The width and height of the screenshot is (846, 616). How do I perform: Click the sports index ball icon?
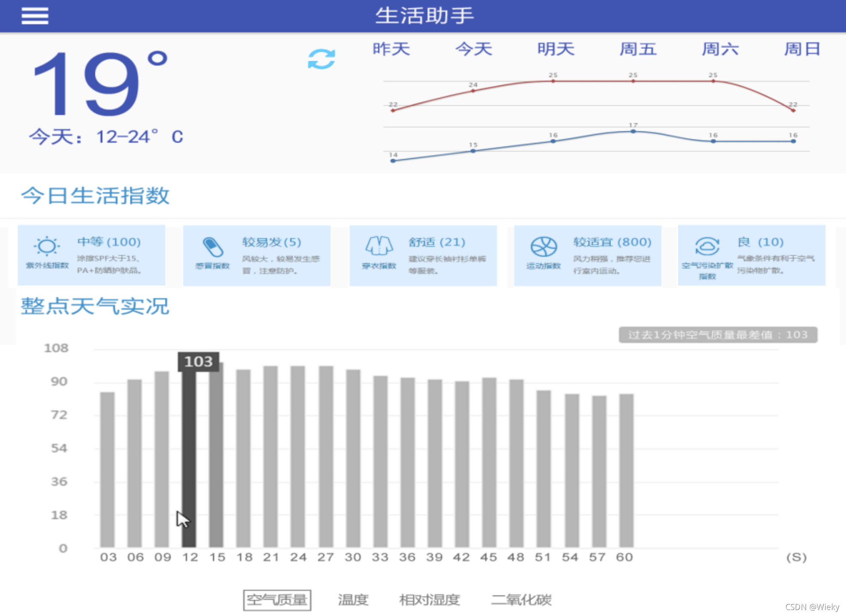click(543, 247)
